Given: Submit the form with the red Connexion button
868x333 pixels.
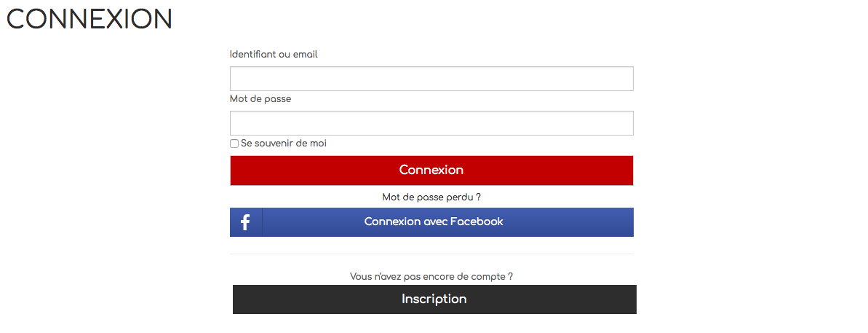Looking at the screenshot, I should point(431,170).
